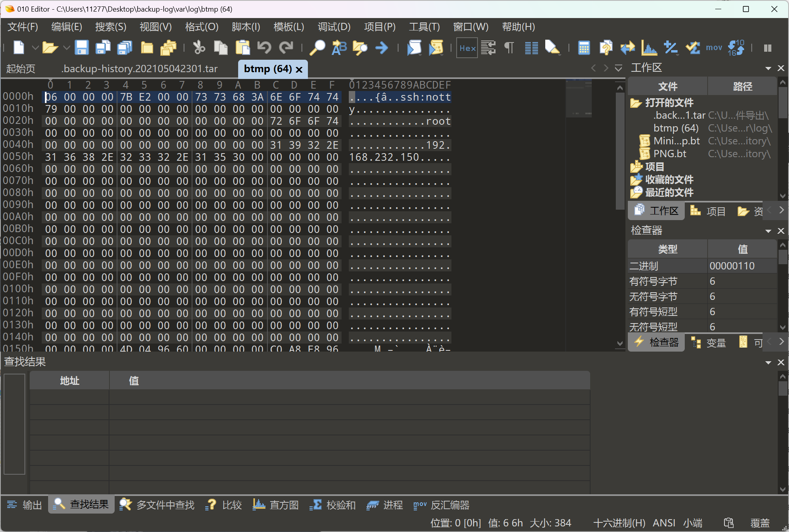Open the Histogram chart icon in toolbar
This screenshot has height=532, width=789.
point(649,48)
